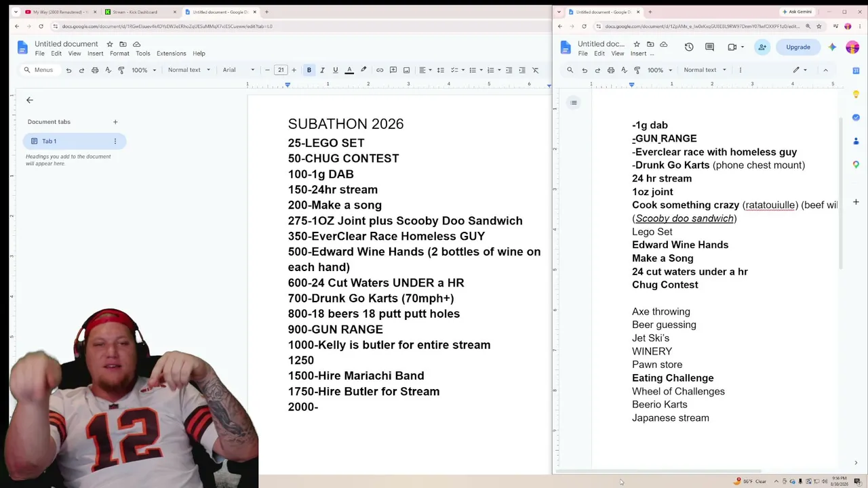Click the Share icon in right document
868x488 pixels.
(762, 47)
